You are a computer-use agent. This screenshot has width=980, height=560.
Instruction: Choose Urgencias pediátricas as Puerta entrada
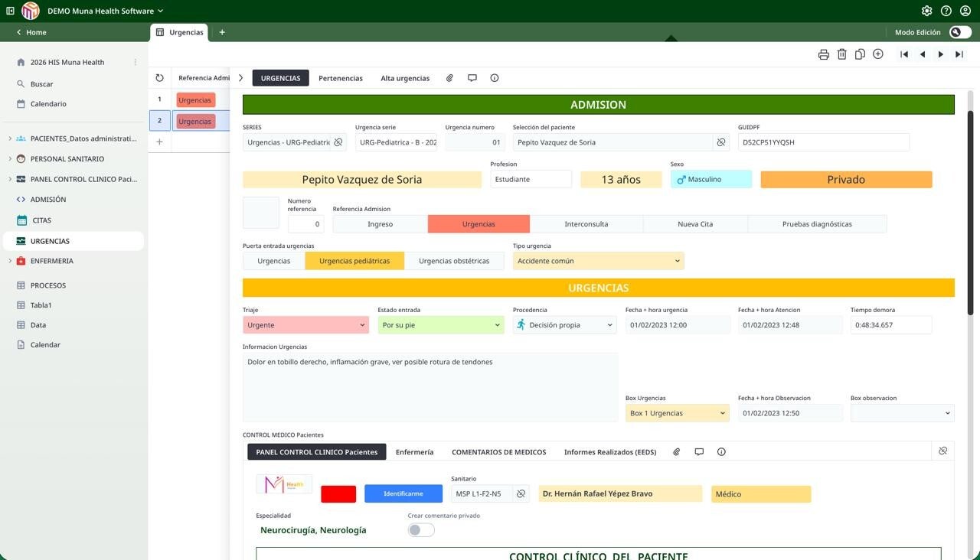354,261
